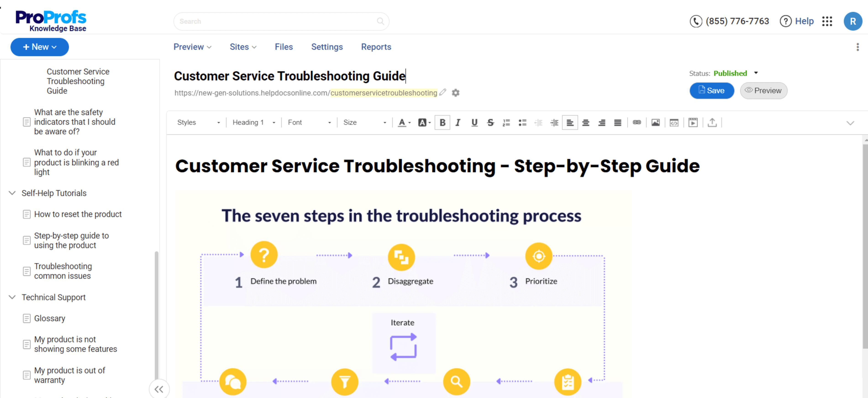Open the Help link
Screen dimensions: 868x398
797,21
